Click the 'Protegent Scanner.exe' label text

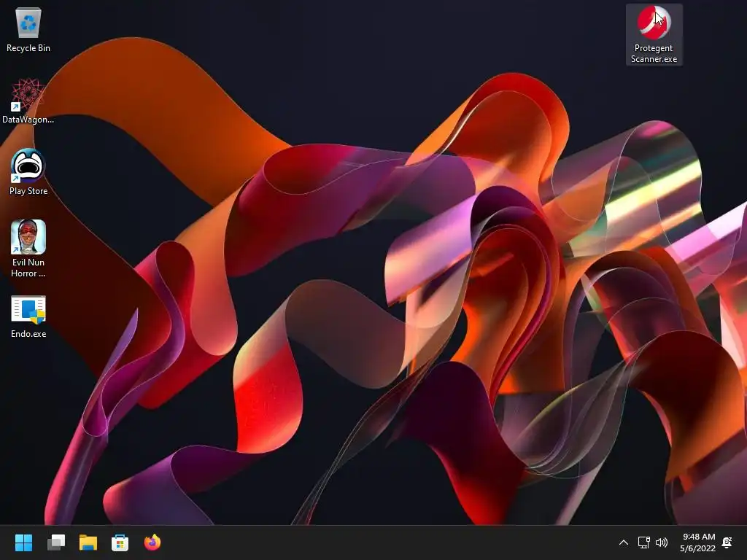click(654, 53)
